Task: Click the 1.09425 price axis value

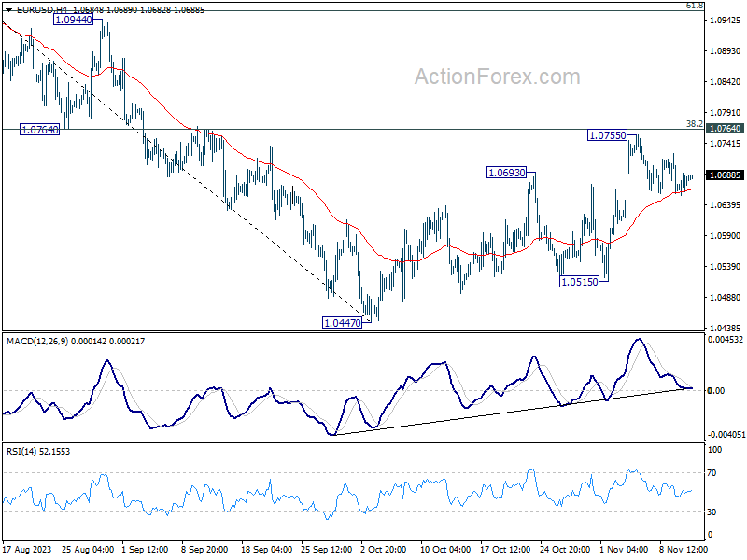Action: (x=726, y=20)
